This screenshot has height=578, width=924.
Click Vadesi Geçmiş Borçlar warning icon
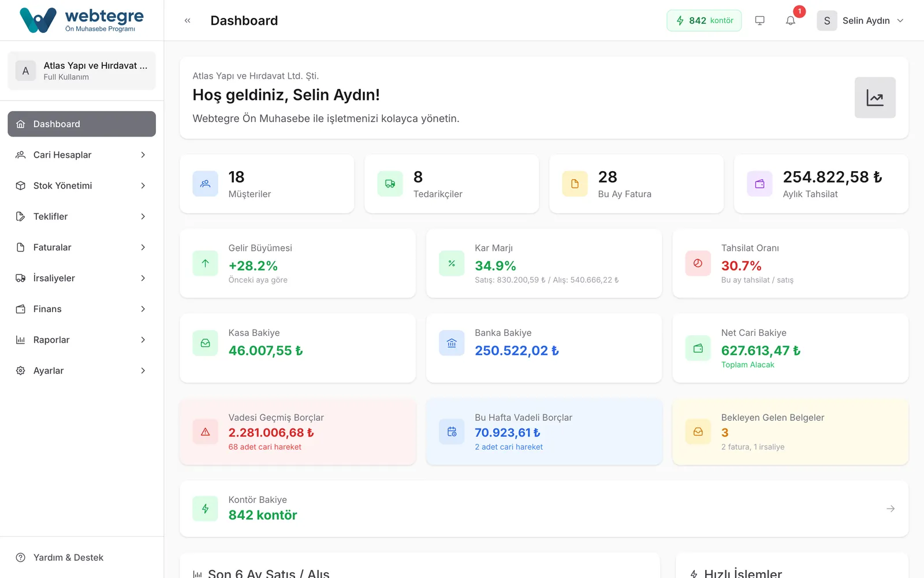(205, 432)
